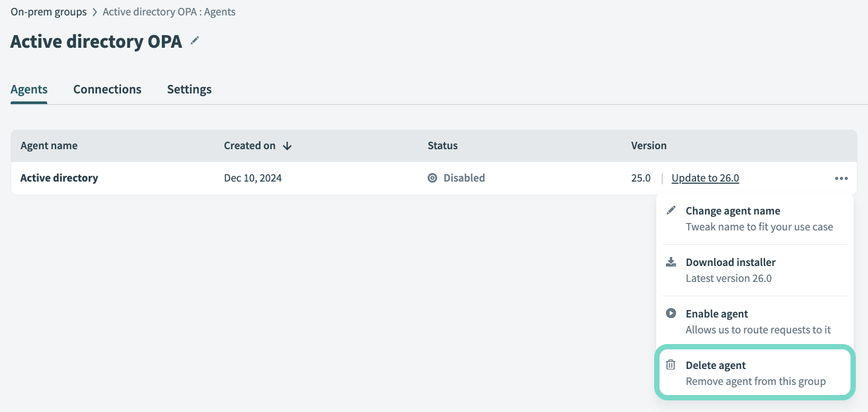868x412 pixels.
Task: Open the three-dot actions menu for the agent
Action: [841, 178]
